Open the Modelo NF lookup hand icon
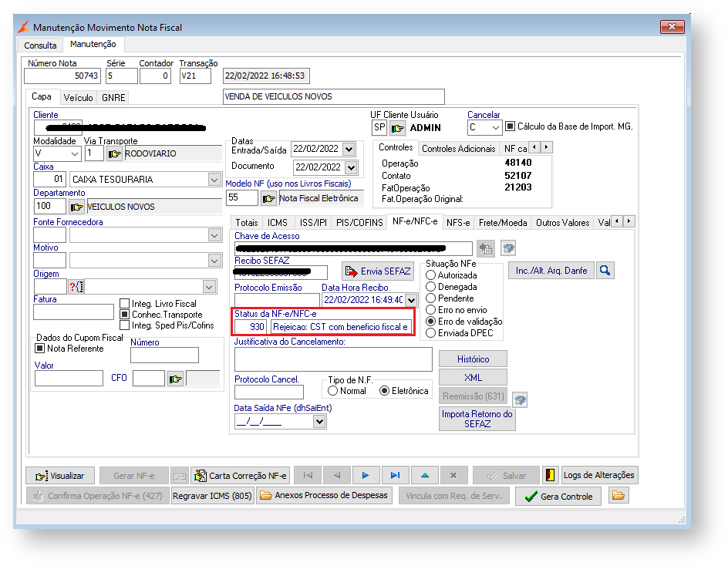Screen dimensions: 728x566 click(x=268, y=199)
